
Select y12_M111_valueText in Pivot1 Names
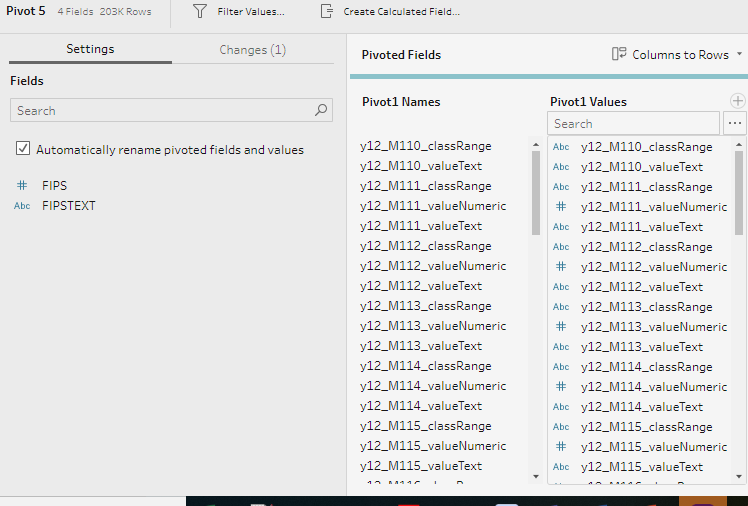tap(421, 226)
